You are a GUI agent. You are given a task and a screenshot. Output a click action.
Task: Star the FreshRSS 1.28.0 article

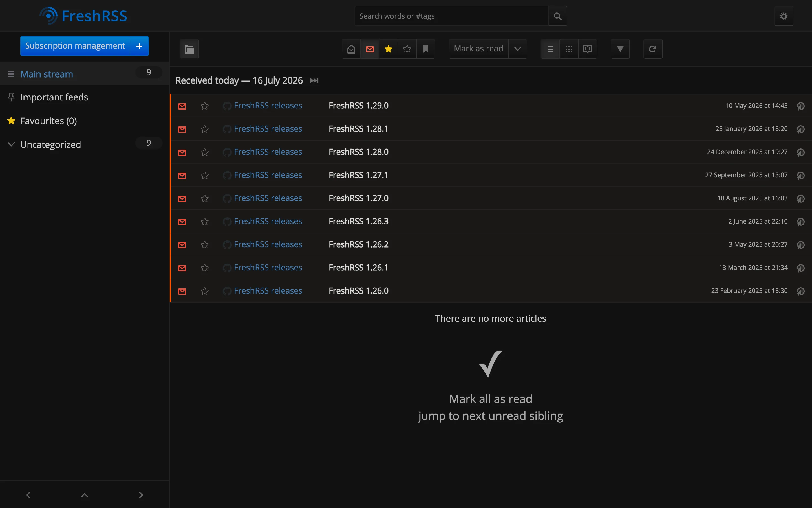[x=205, y=152]
